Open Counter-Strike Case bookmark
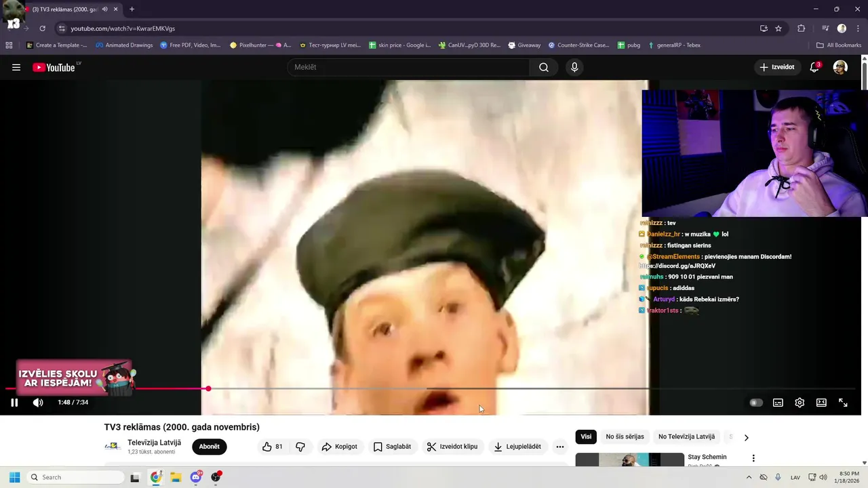 click(578, 45)
